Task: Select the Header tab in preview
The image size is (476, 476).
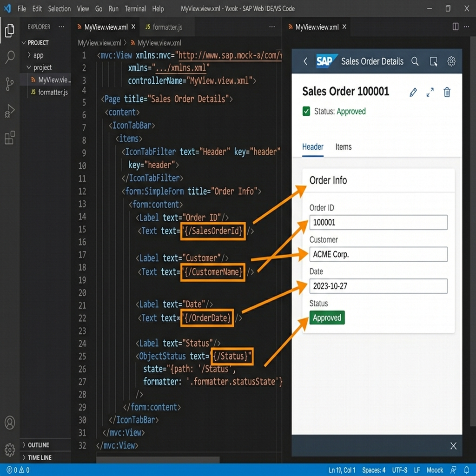Action: [x=313, y=147]
